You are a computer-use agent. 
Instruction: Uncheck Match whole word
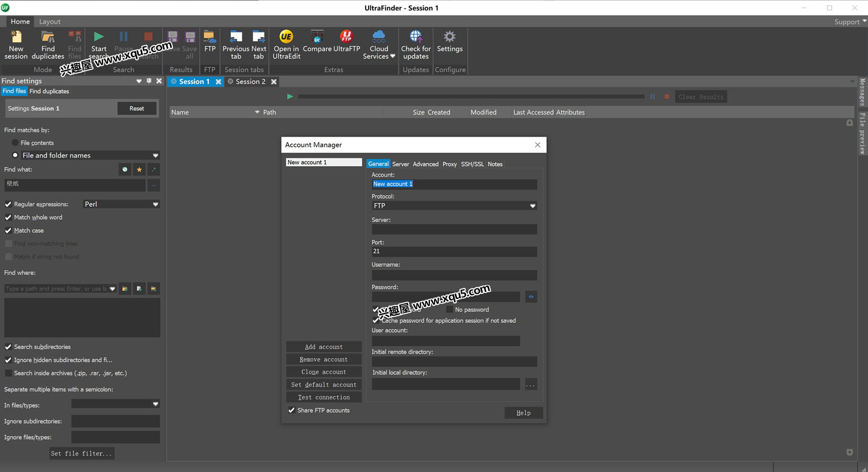[8, 217]
